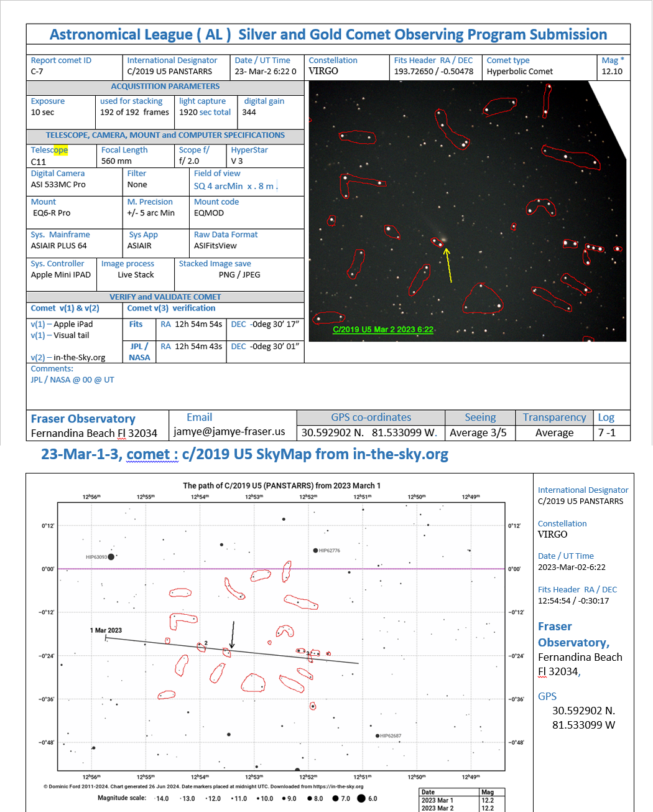This screenshot has height=812, width=653.
Task: Open the jamye@jamye-fraser.us email address
Action: click(x=229, y=432)
